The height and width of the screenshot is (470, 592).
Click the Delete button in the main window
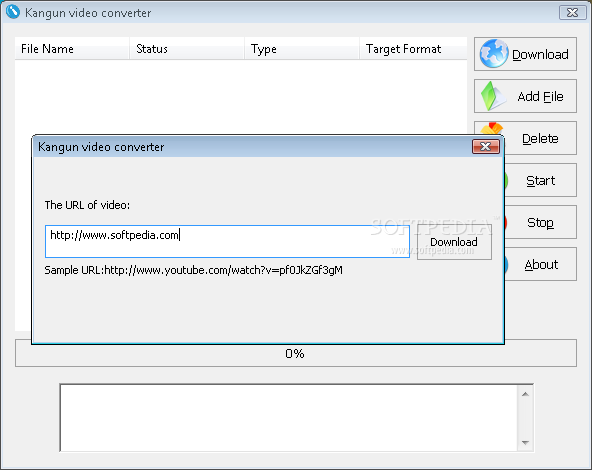coord(541,138)
